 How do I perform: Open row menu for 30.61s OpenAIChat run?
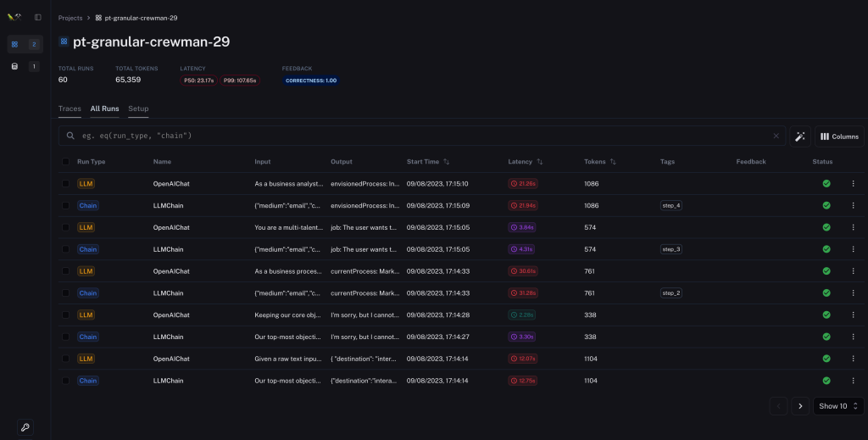[853, 270]
